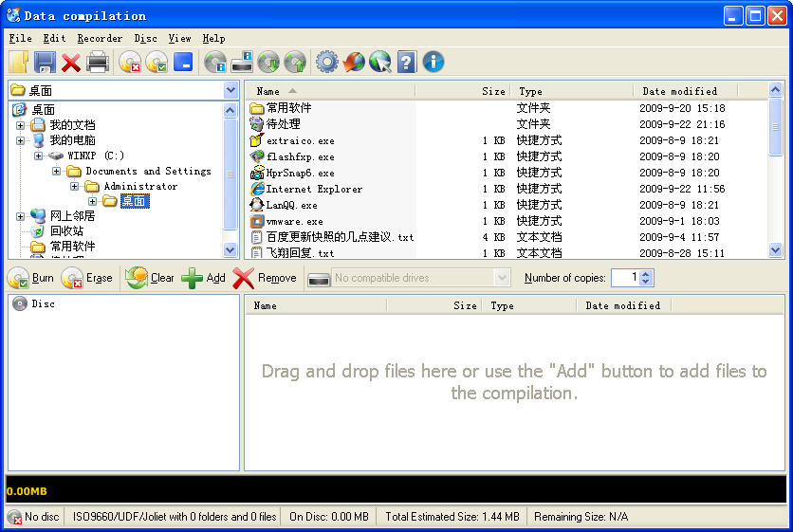Click the disc with green up arrow
This screenshot has height=532, width=793.
pos(295,63)
